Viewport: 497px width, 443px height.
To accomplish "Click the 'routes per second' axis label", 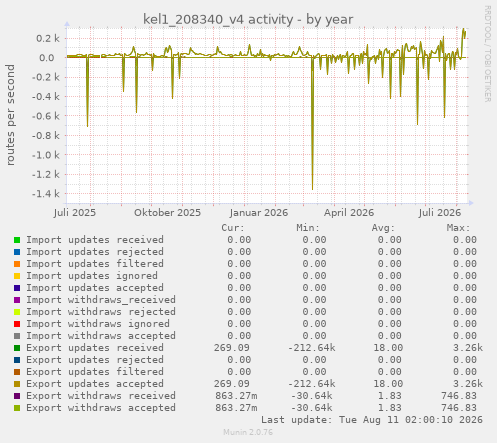I will pos(10,115).
